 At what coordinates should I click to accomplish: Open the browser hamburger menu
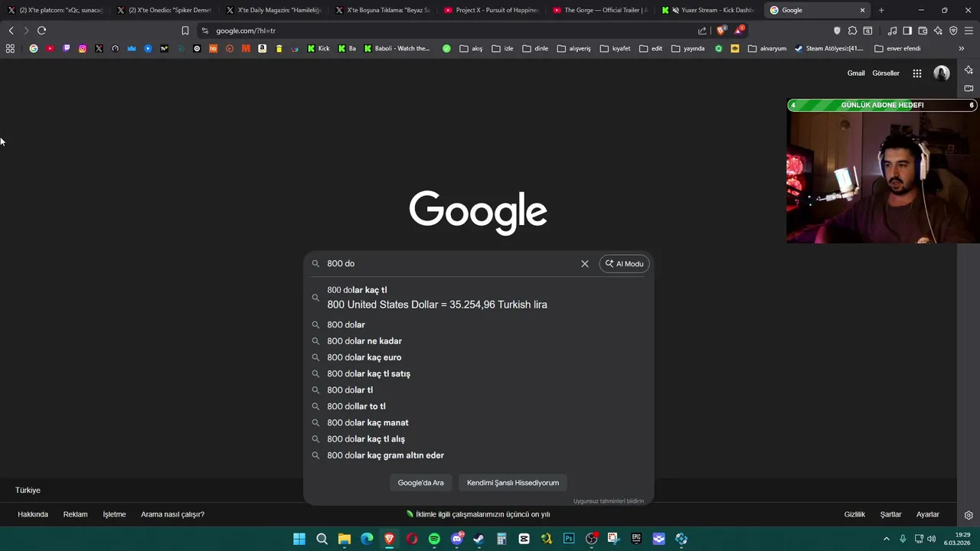pos(969,31)
